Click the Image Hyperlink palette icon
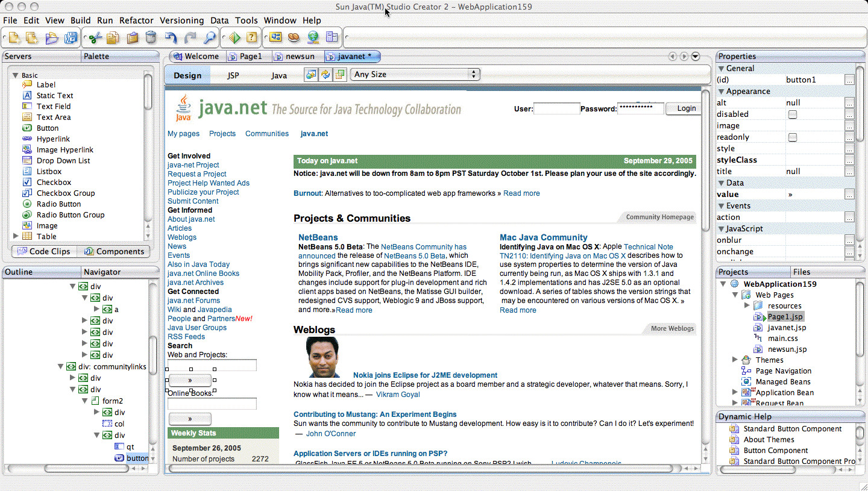Viewport: 868px width, 491px height. click(27, 149)
